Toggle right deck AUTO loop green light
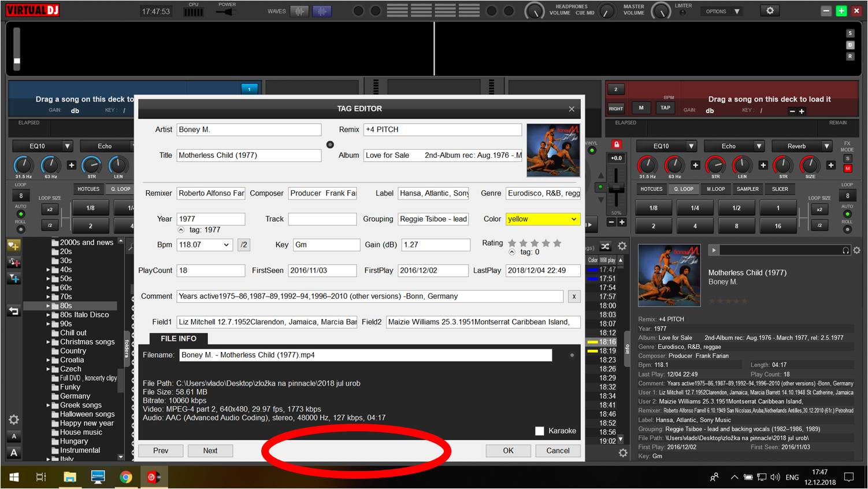The height and width of the screenshot is (489, 868). 847,214
